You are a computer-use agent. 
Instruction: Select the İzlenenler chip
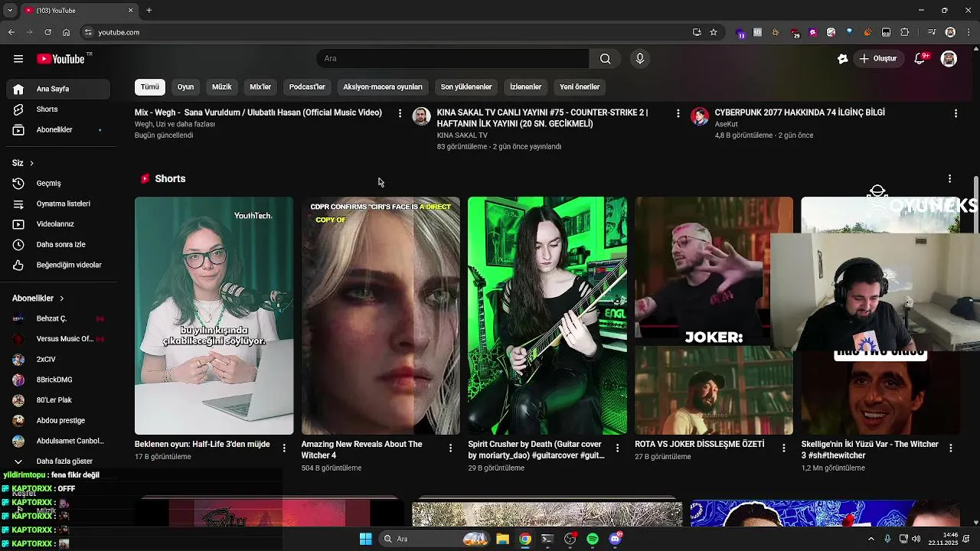(x=525, y=87)
